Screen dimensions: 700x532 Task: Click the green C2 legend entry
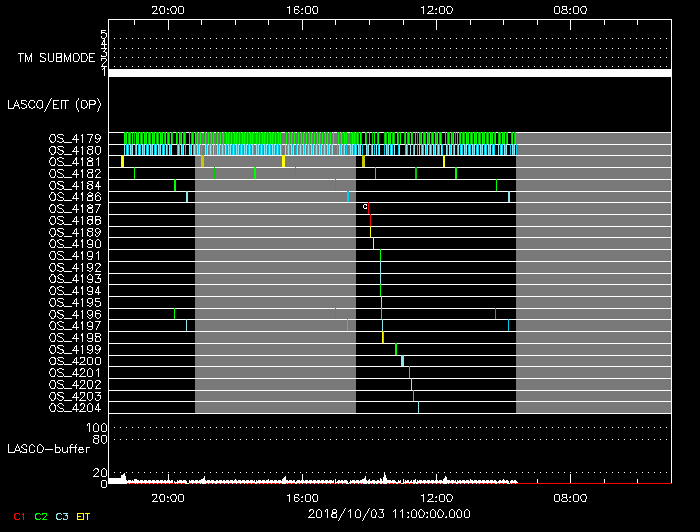[41, 516]
